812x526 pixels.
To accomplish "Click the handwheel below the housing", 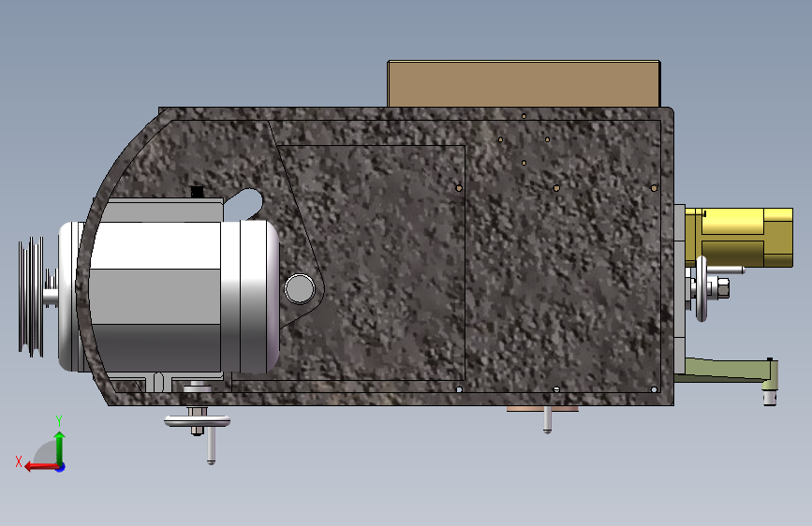I will coord(198,421).
